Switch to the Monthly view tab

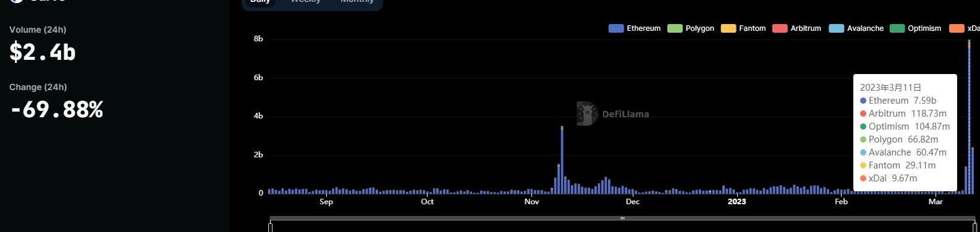tap(357, 2)
